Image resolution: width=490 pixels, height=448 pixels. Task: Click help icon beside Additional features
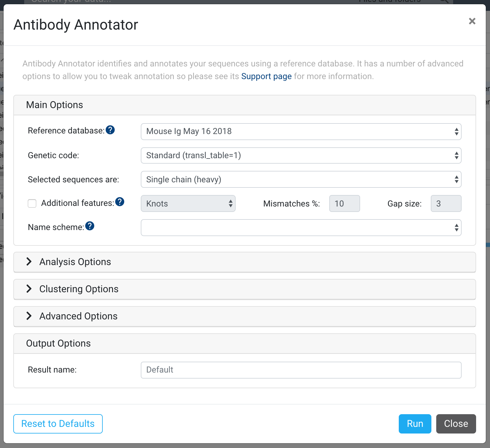point(120,202)
